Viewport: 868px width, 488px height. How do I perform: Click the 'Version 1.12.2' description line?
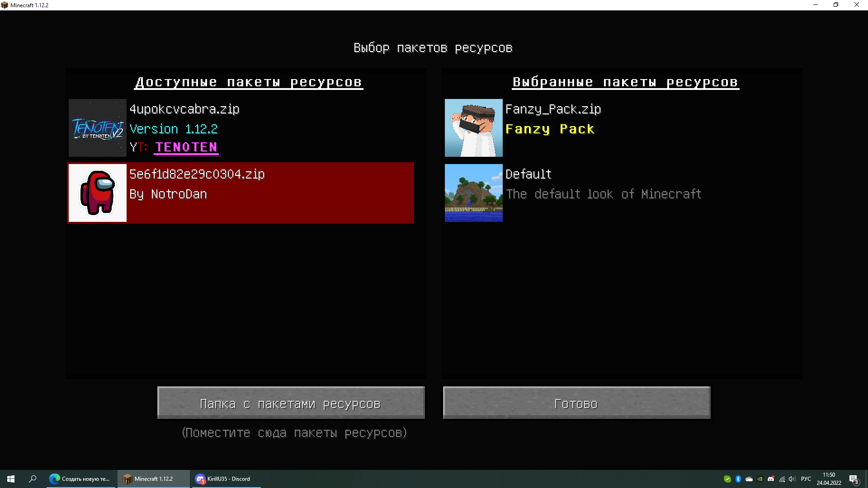pos(174,129)
